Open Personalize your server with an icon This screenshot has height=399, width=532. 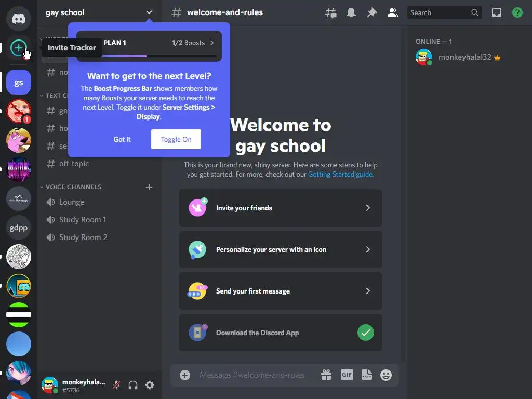(x=280, y=249)
